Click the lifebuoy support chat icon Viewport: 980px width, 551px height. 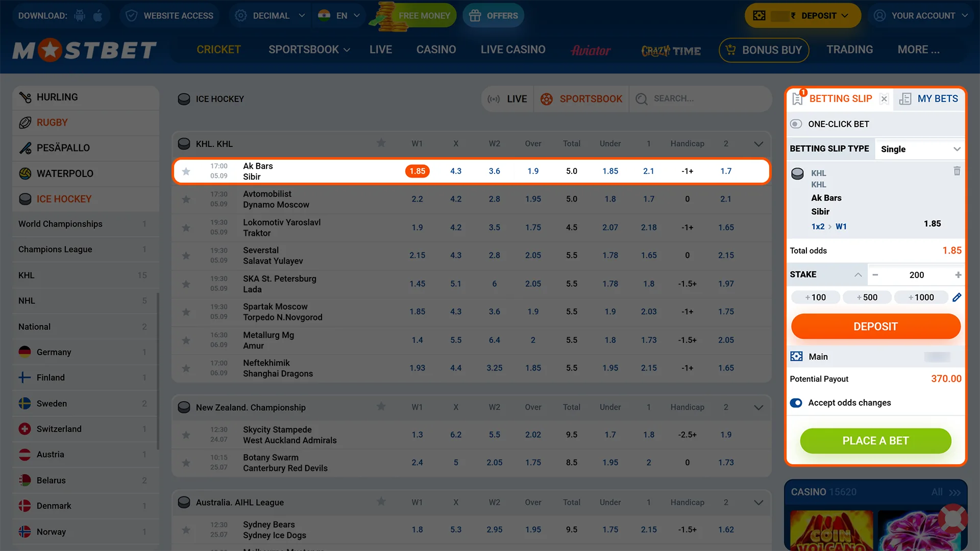tap(952, 519)
